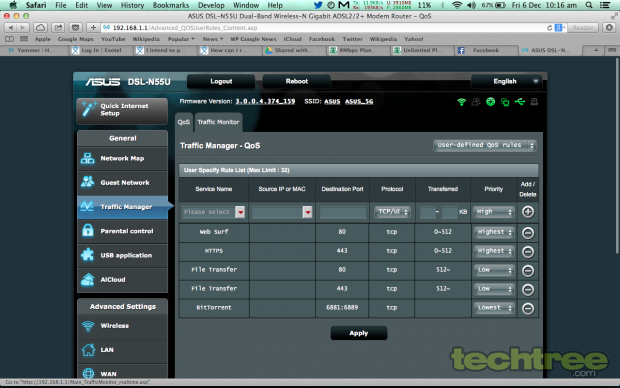Add a new QoS rule with plus icon

click(x=528, y=212)
